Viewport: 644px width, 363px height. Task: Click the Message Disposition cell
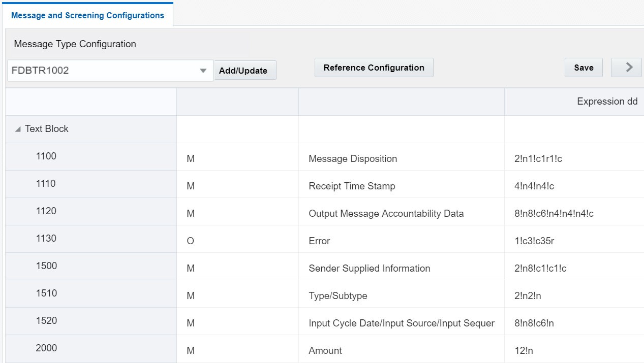coord(353,159)
